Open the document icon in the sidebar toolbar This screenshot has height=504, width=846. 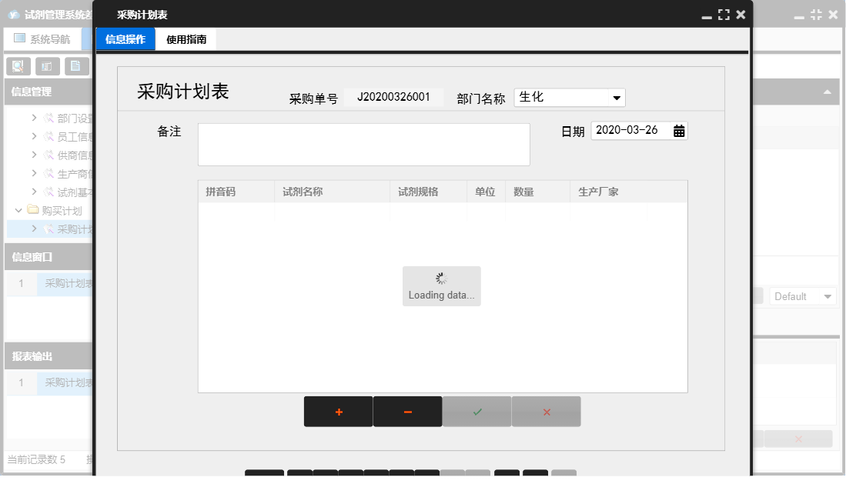(x=76, y=65)
